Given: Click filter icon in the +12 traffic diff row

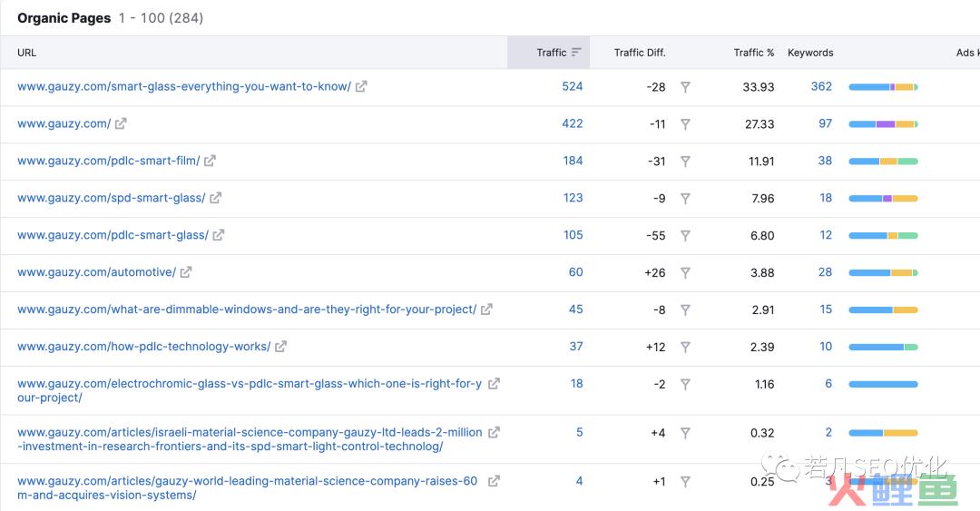Looking at the screenshot, I should pyautogui.click(x=686, y=347).
